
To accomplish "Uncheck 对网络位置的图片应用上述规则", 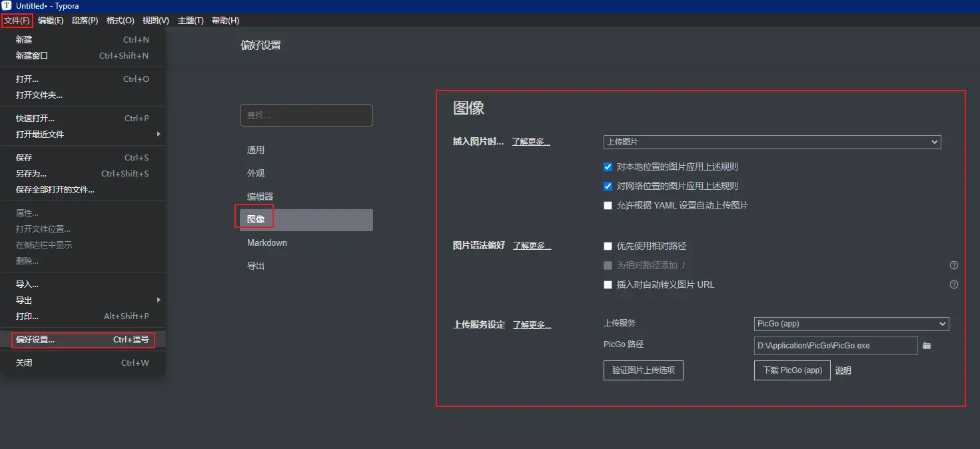I will [x=608, y=187].
